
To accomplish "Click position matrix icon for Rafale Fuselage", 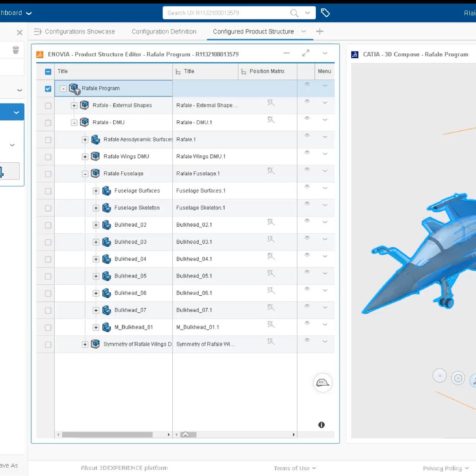I will 271,171.
